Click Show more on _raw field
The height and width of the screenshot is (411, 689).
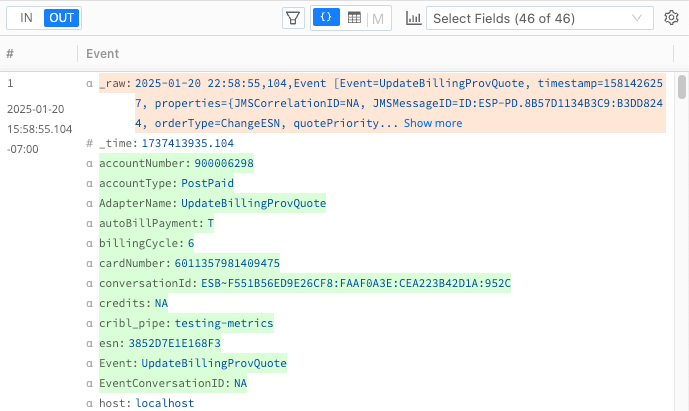click(433, 123)
